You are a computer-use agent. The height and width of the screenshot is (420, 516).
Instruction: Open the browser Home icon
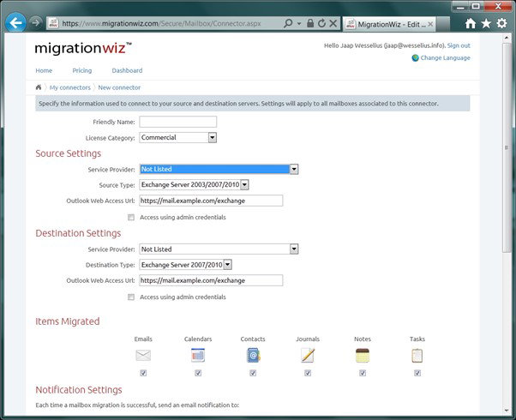(471, 23)
